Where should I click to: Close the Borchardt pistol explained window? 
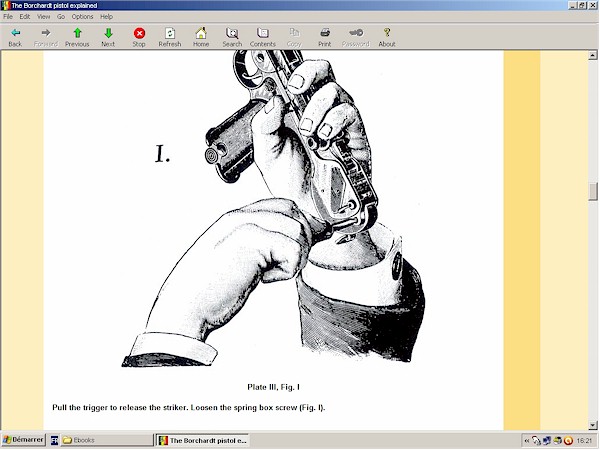click(x=592, y=5)
